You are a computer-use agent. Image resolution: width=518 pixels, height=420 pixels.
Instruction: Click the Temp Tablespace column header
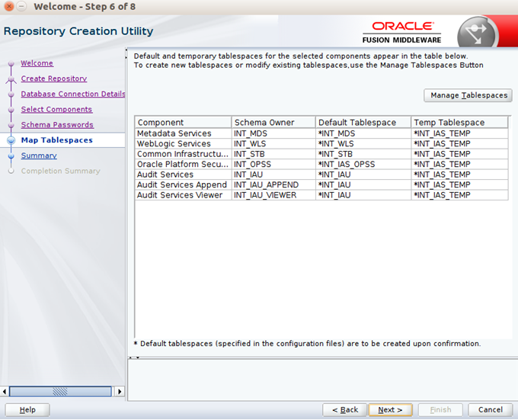(x=459, y=122)
